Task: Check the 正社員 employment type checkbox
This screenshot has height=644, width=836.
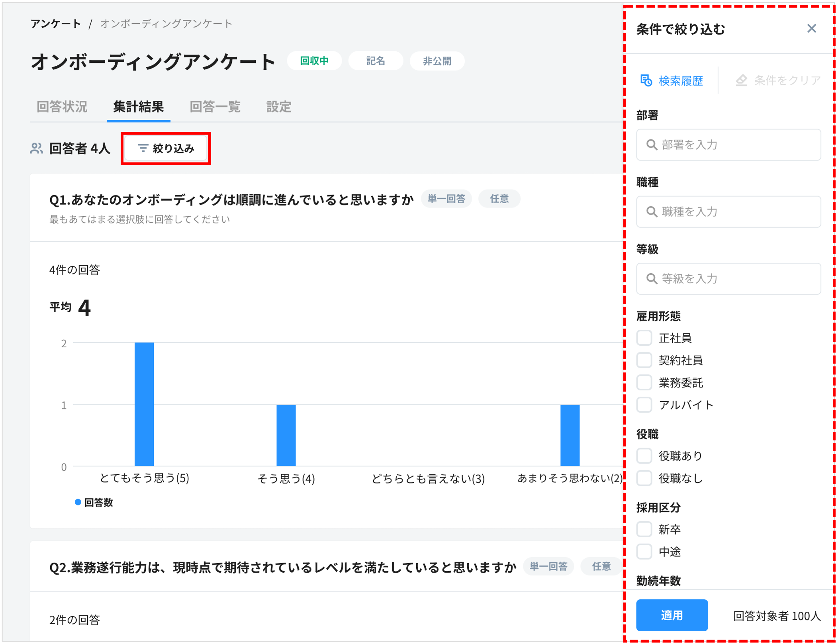Action: pos(644,338)
